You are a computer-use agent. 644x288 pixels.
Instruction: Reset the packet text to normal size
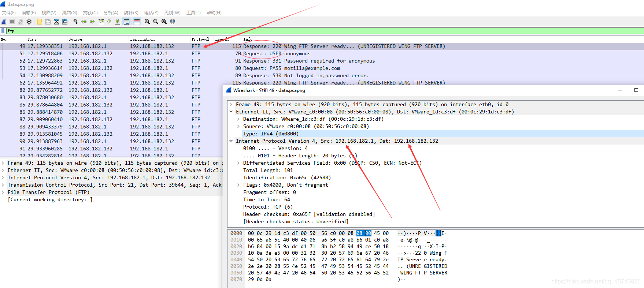[x=164, y=22]
